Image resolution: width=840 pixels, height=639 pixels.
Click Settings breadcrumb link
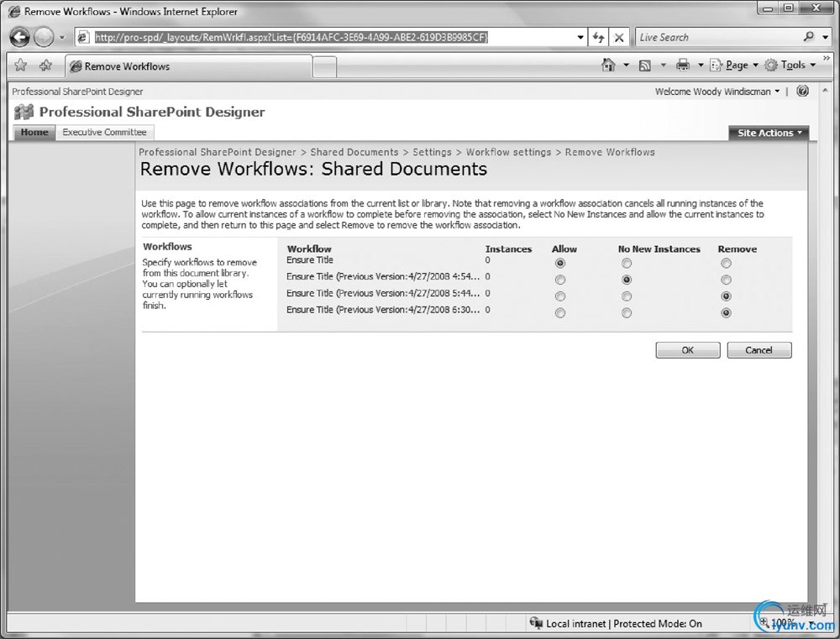432,152
